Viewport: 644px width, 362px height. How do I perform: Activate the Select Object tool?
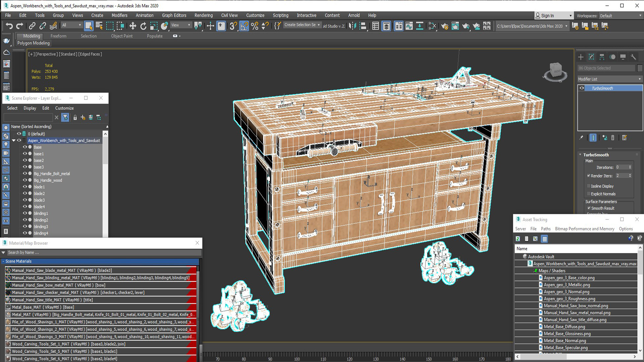point(89,26)
